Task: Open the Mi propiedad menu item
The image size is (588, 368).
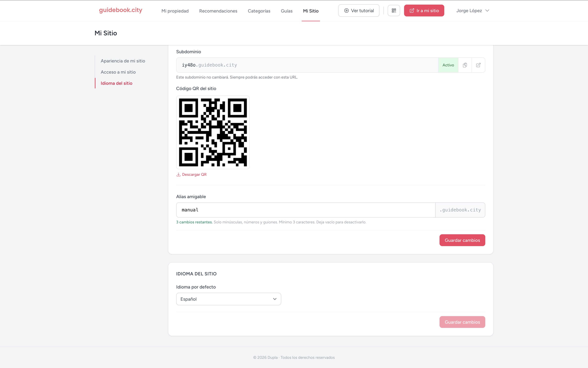Action: pyautogui.click(x=175, y=11)
